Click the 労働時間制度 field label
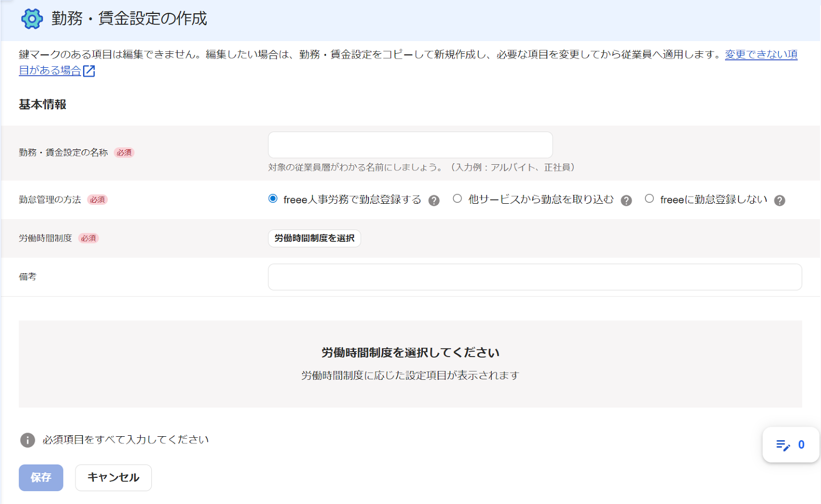 46,238
